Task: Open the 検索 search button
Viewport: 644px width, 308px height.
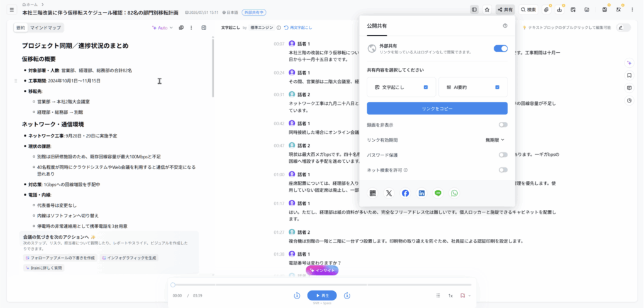Action: click(528, 9)
